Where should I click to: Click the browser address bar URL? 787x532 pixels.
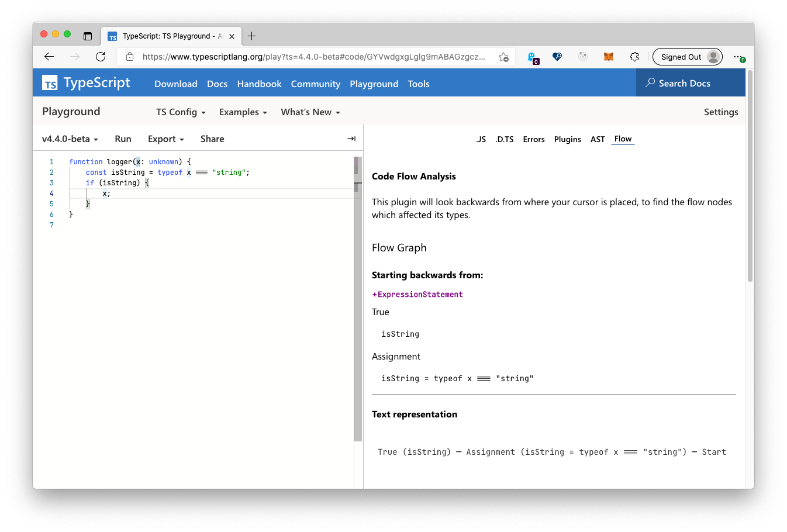pos(313,57)
